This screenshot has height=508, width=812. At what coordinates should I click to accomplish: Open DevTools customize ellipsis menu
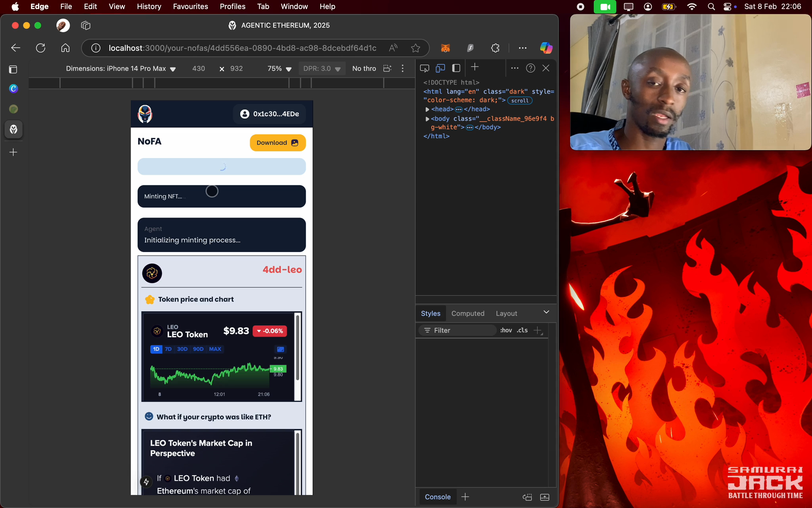(515, 68)
